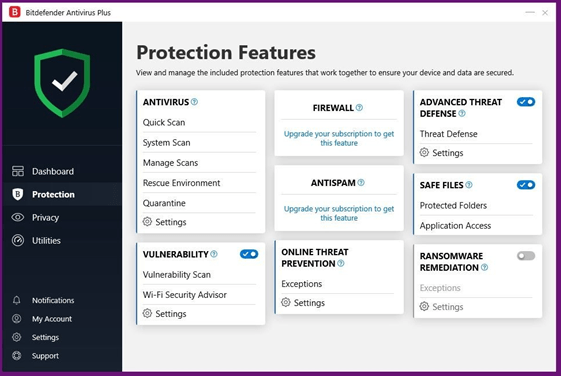Click Firewall upgrade your subscription link
Screen dimensions: 561x376
click(x=339, y=138)
